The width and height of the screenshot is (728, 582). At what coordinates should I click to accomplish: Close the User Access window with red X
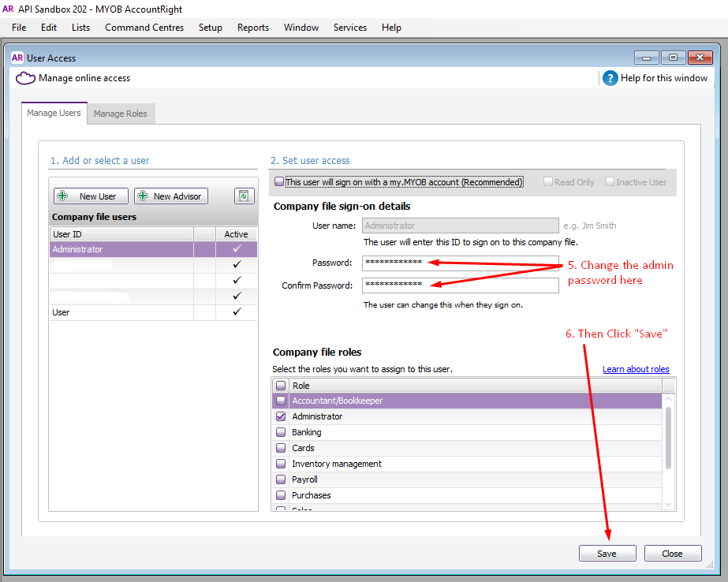(x=700, y=58)
